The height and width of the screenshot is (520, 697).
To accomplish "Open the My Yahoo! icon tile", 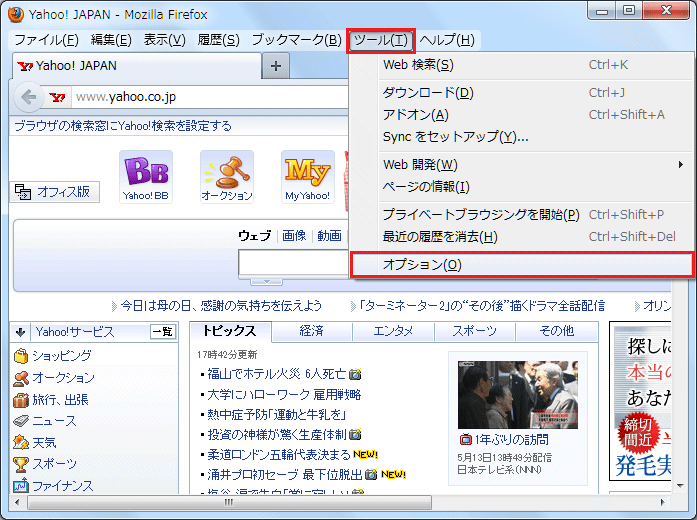I will pos(308,176).
